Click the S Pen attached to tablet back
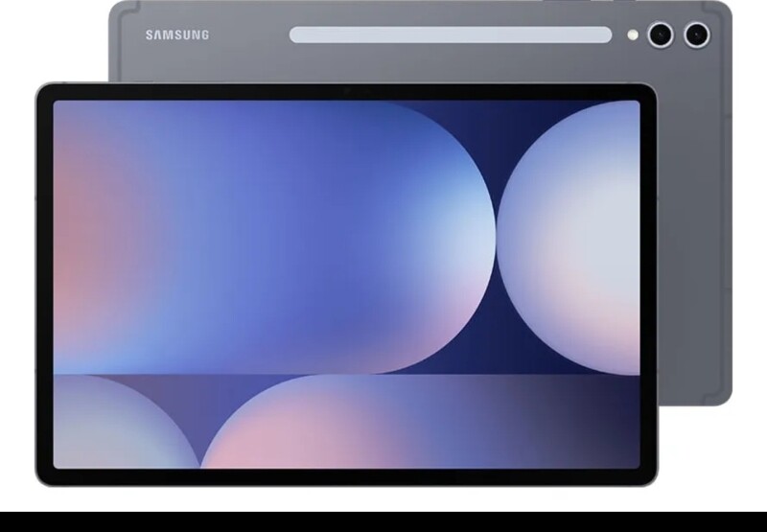 [x=451, y=35]
